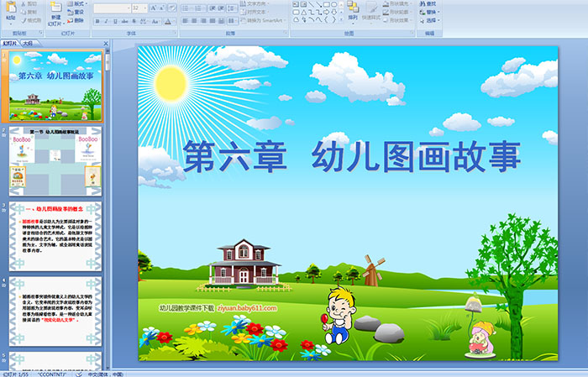Screen dimensions: 588x377
Task: Select the straight Line shape
Action: click(311, 4)
